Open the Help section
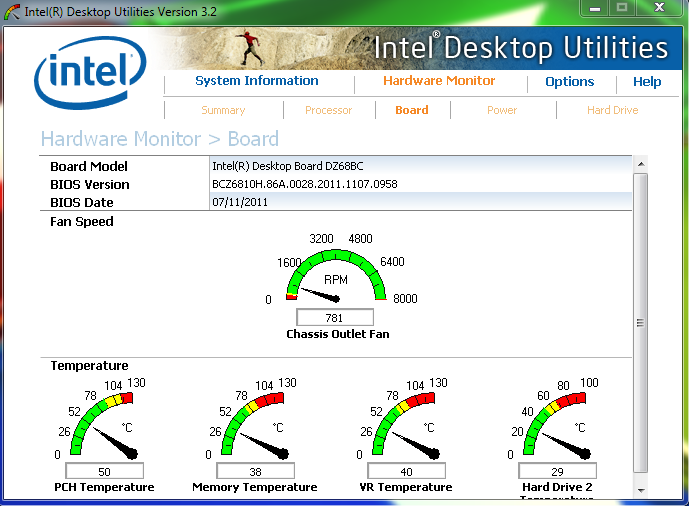689x506 pixels. [647, 82]
